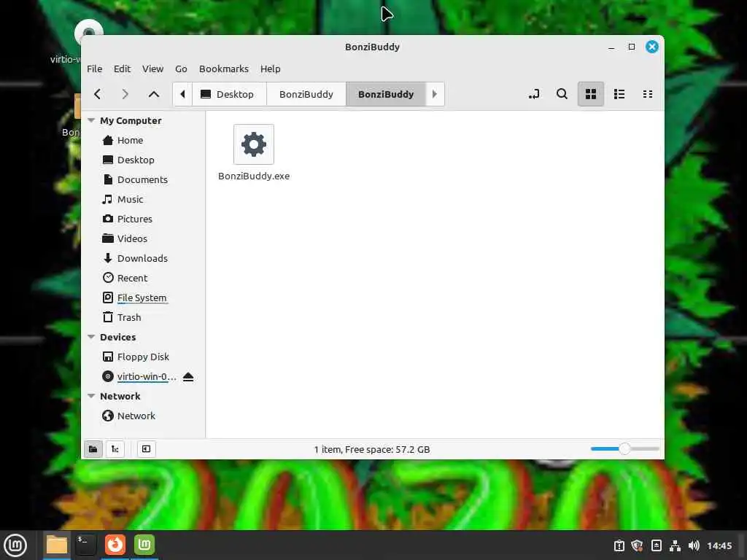Click the right path bar arrow
747x560 pixels.
(x=434, y=94)
